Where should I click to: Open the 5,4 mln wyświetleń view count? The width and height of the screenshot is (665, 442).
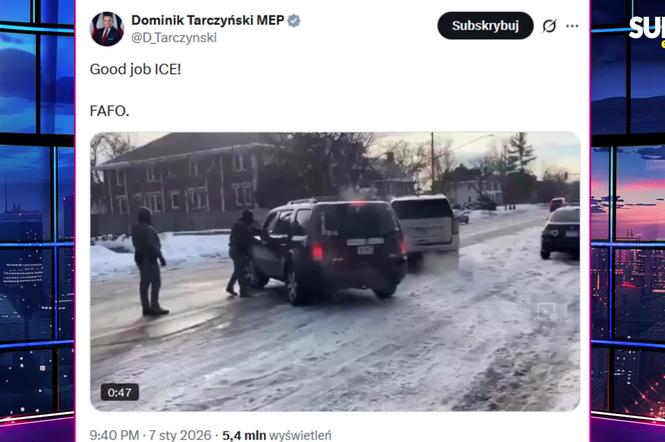click(277, 435)
